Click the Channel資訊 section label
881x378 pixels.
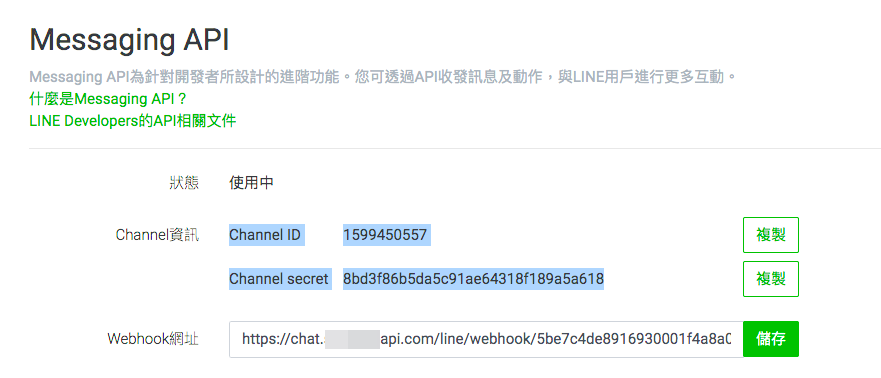157,235
